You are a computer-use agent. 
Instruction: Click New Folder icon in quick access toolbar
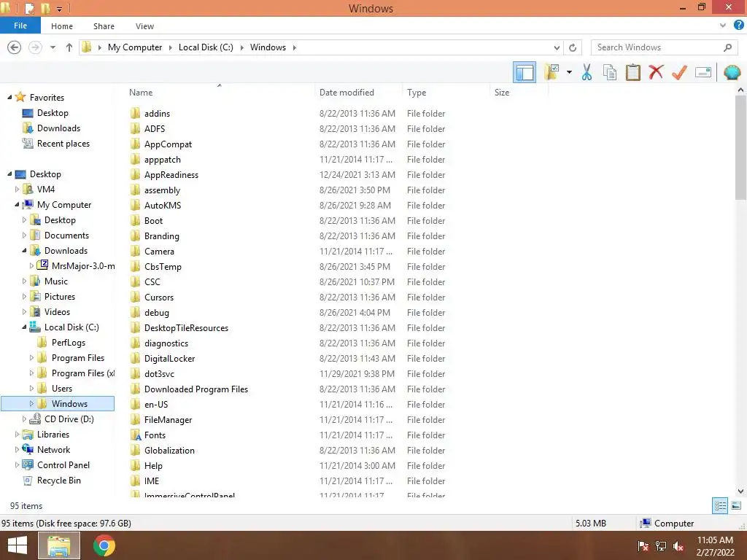click(45, 8)
